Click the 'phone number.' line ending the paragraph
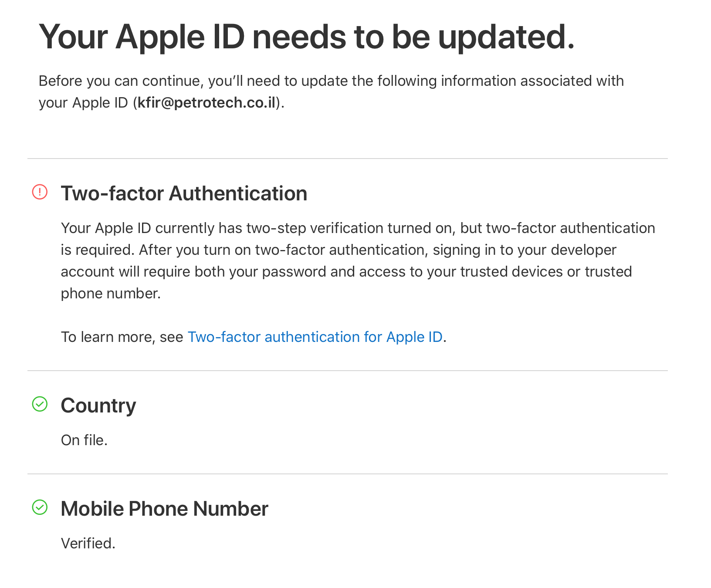The height and width of the screenshot is (588, 711). (111, 294)
